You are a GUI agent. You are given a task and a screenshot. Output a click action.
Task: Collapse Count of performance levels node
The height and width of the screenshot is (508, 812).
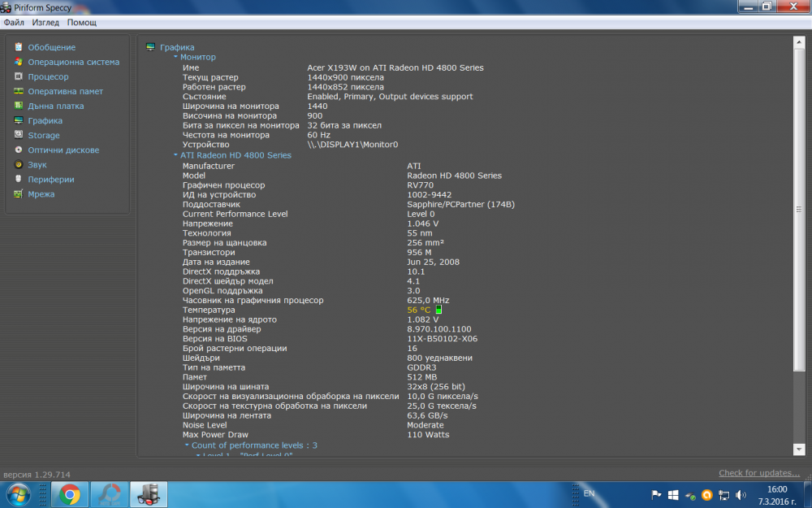coord(187,445)
